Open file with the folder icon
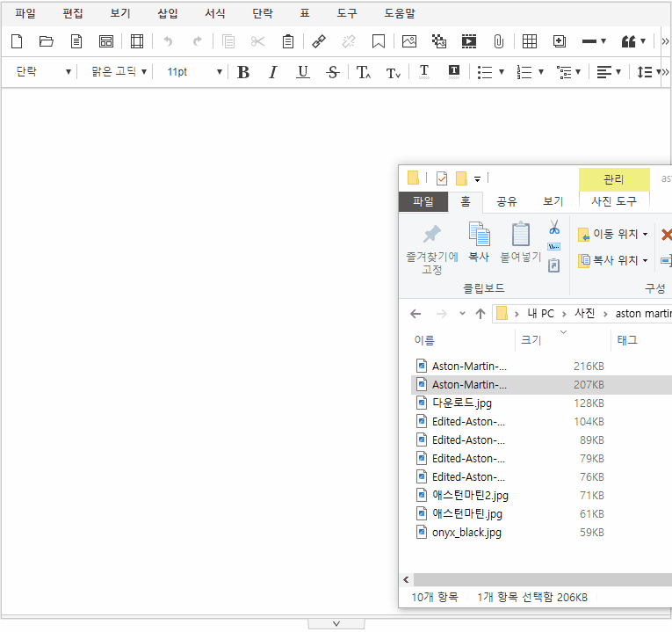 47,41
